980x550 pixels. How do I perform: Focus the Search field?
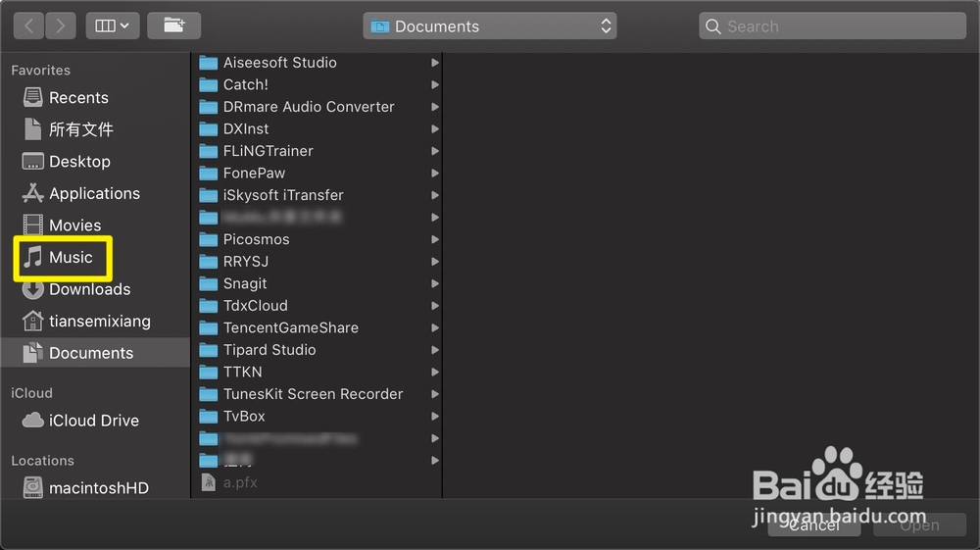832,26
